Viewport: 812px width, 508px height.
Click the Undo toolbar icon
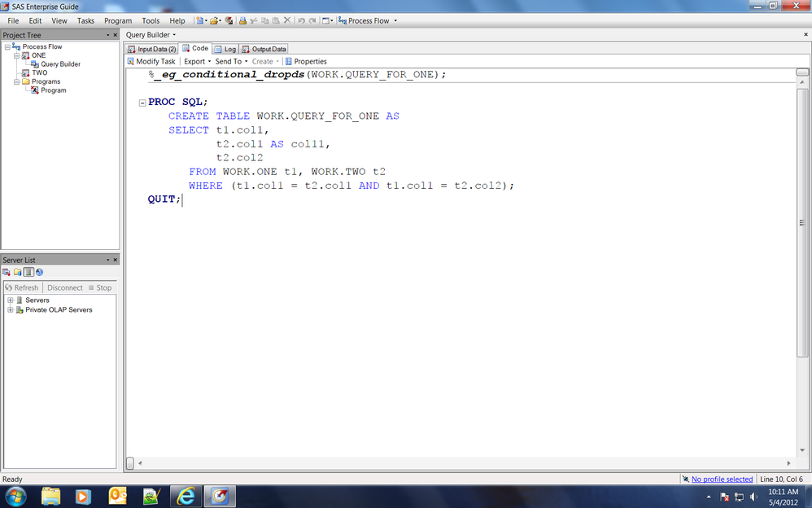(x=301, y=20)
